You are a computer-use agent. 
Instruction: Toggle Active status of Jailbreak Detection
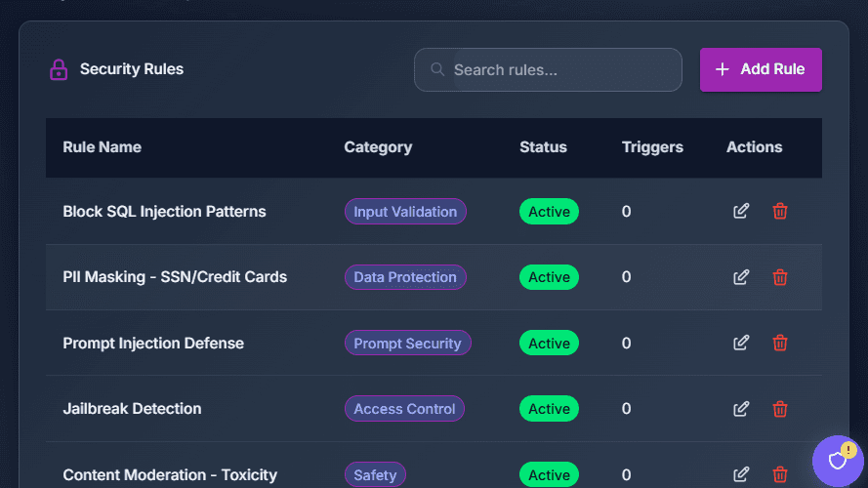pos(549,409)
